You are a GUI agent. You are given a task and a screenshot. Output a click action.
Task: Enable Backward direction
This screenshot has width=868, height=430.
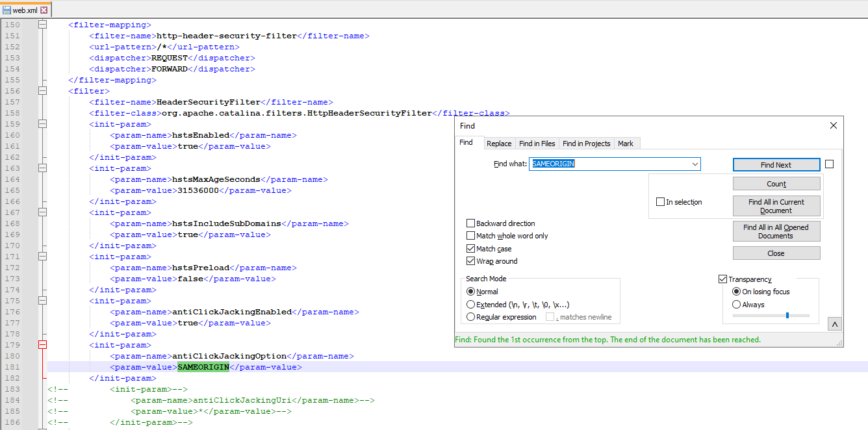[469, 223]
